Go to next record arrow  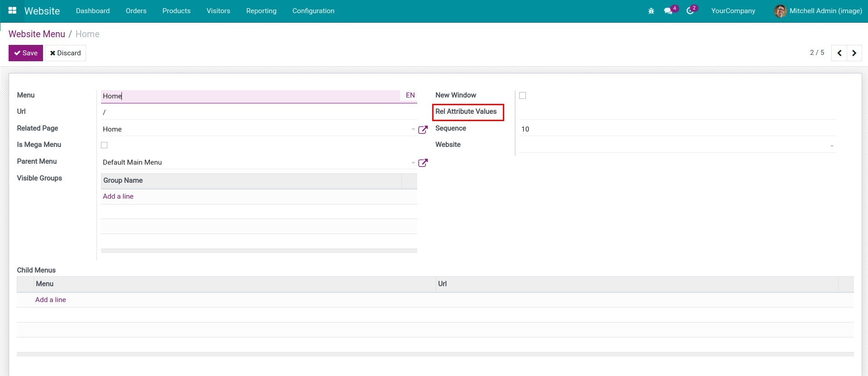coord(854,53)
